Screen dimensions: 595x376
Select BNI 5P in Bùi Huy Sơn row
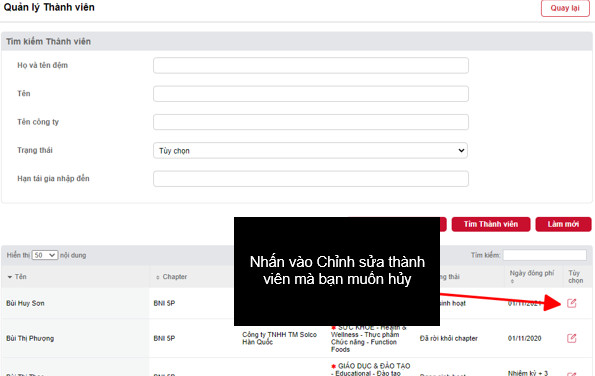pos(164,303)
